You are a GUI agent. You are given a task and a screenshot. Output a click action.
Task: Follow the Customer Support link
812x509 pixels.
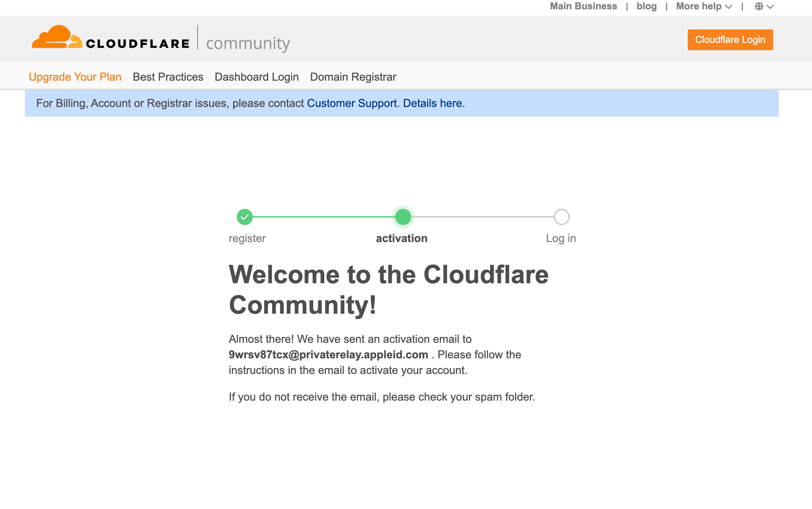(352, 103)
